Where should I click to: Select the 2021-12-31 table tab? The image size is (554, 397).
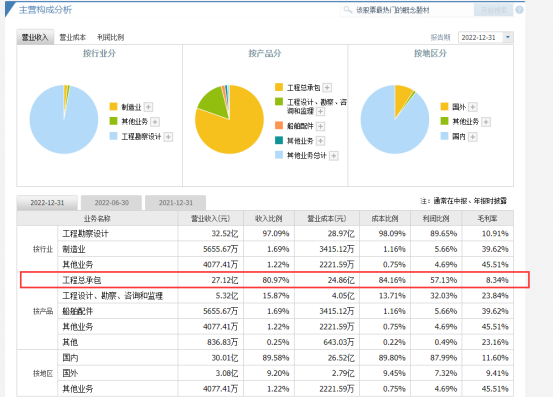tap(176, 203)
